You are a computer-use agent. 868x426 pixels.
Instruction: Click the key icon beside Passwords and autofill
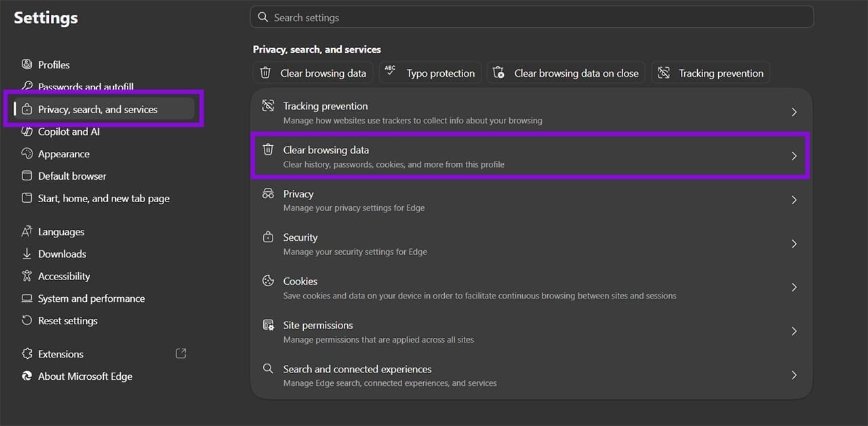pos(27,86)
